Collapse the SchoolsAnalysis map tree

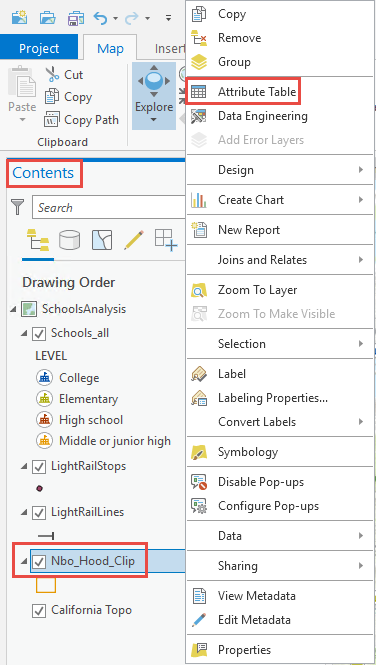[14, 309]
